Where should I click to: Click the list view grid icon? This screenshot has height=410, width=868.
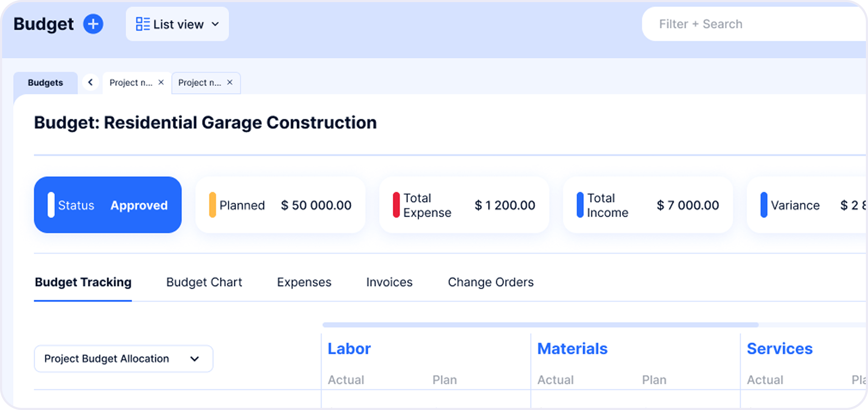point(143,24)
